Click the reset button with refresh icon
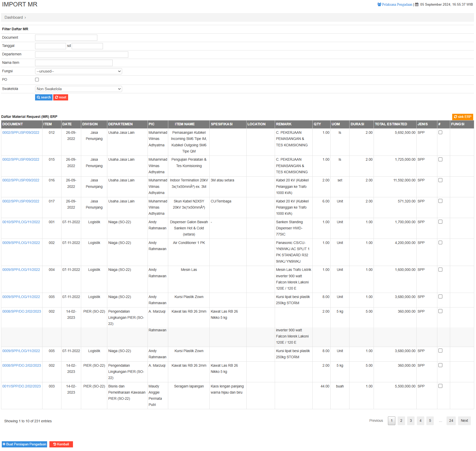The width and height of the screenshot is (476, 451). [x=61, y=97]
